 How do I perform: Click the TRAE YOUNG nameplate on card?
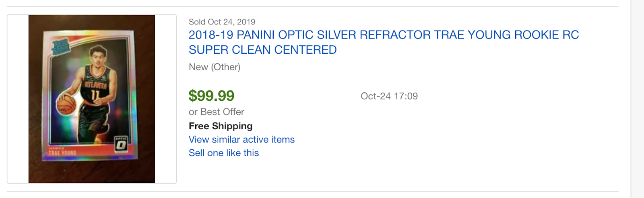click(x=62, y=153)
